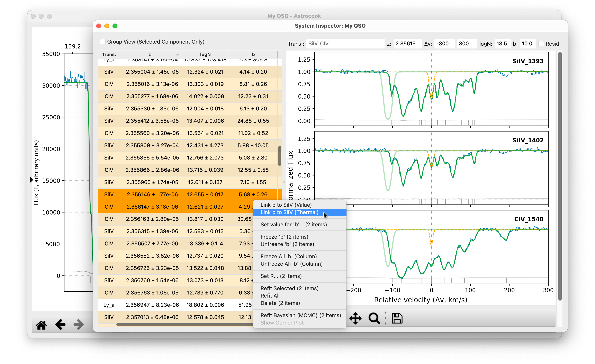595x364 pixels.
Task: Click the back arrow in the Astrocook toolbar
Action: (x=60, y=325)
